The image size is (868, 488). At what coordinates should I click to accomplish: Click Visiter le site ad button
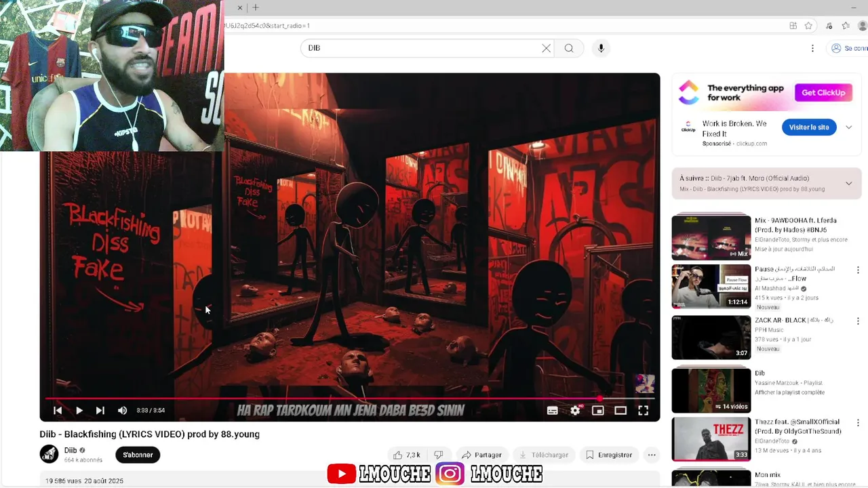pyautogui.click(x=809, y=127)
